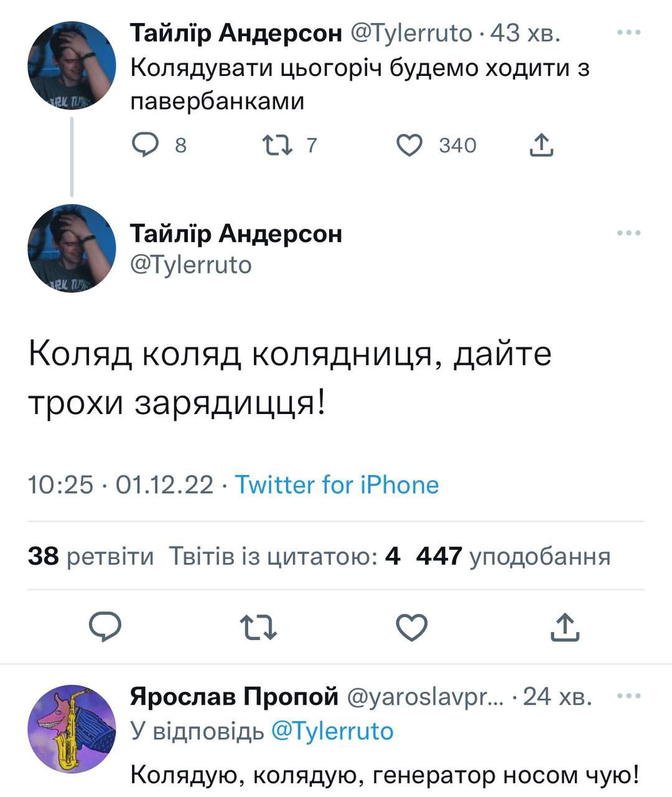
Task: Open more options menu on main tweet
Action: click(x=628, y=233)
